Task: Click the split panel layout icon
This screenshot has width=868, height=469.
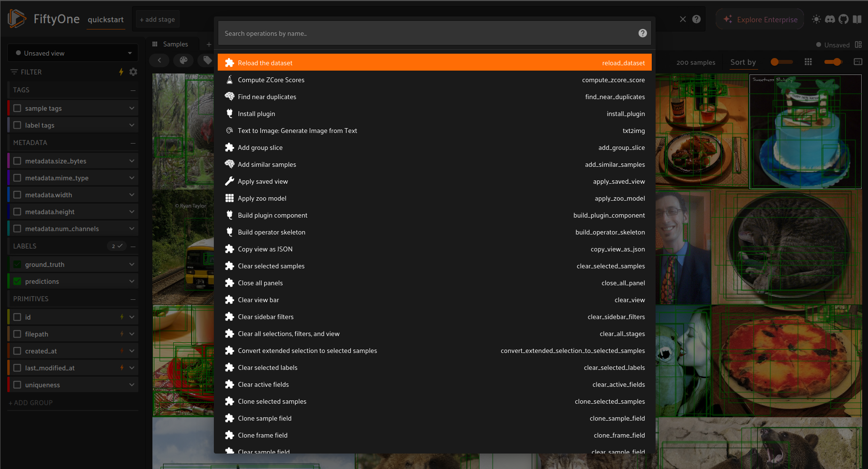Action: pyautogui.click(x=858, y=44)
